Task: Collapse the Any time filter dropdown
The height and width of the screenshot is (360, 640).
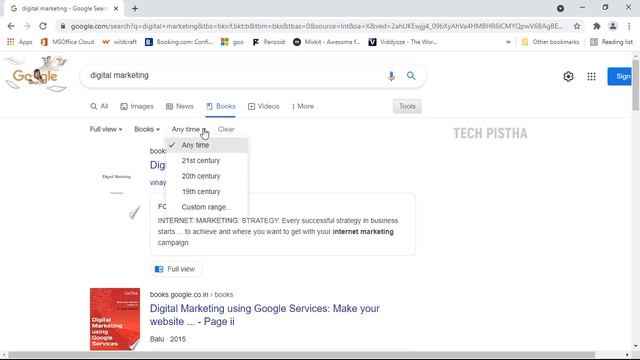Action: point(189,129)
